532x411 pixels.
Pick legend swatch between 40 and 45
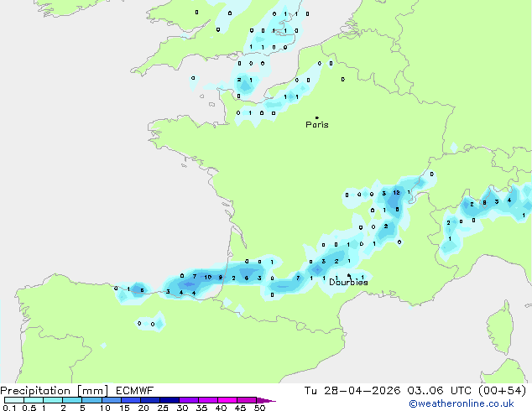227,400
